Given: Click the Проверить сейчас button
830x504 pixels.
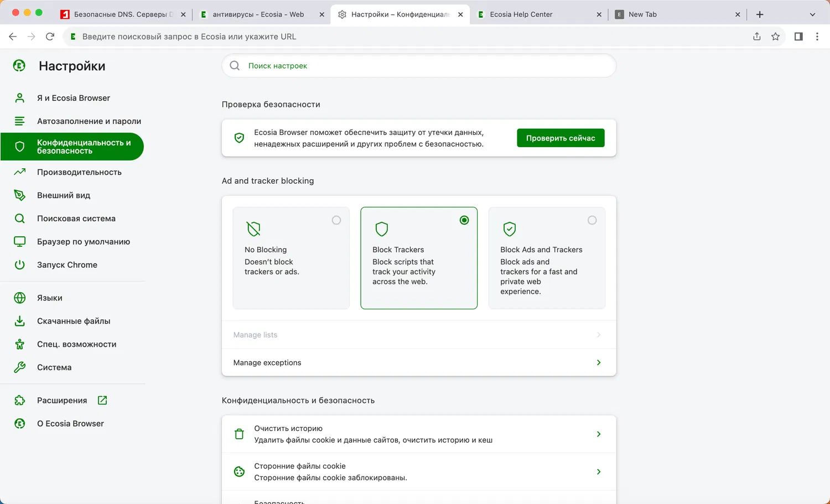Looking at the screenshot, I should click(x=560, y=138).
